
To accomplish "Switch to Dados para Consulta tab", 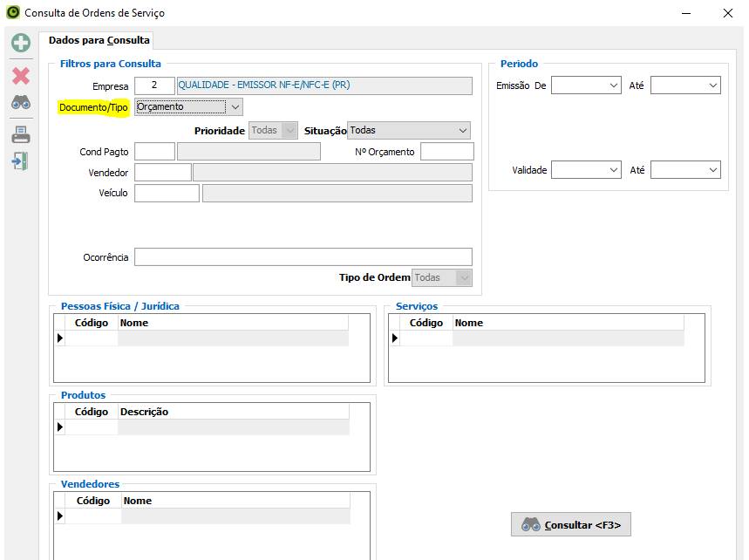I will point(99,40).
